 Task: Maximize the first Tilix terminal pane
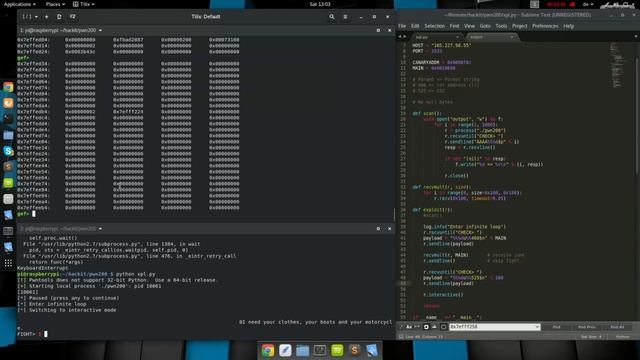click(x=378, y=30)
